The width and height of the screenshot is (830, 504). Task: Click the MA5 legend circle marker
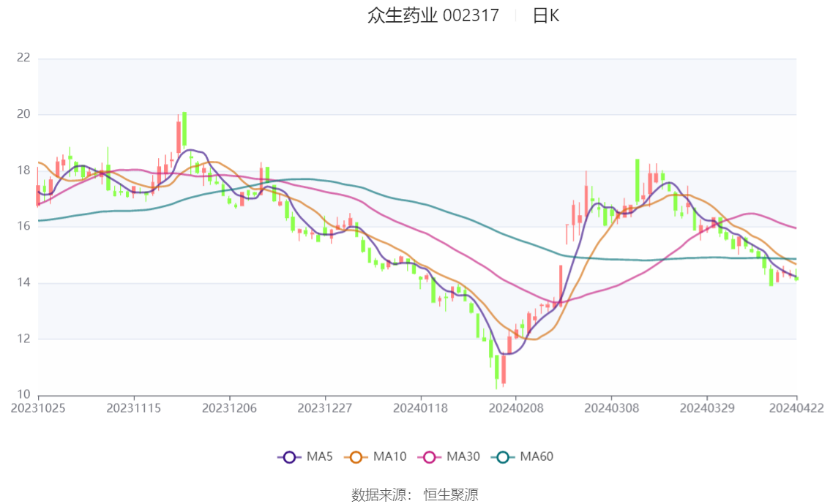click(289, 457)
